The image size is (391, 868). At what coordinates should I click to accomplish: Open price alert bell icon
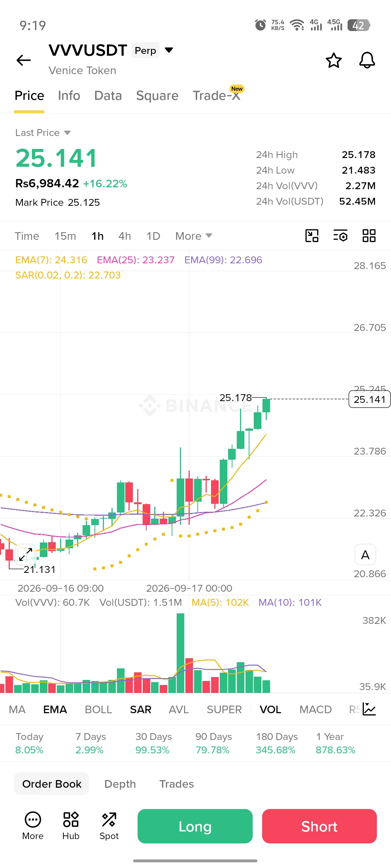coord(367,60)
